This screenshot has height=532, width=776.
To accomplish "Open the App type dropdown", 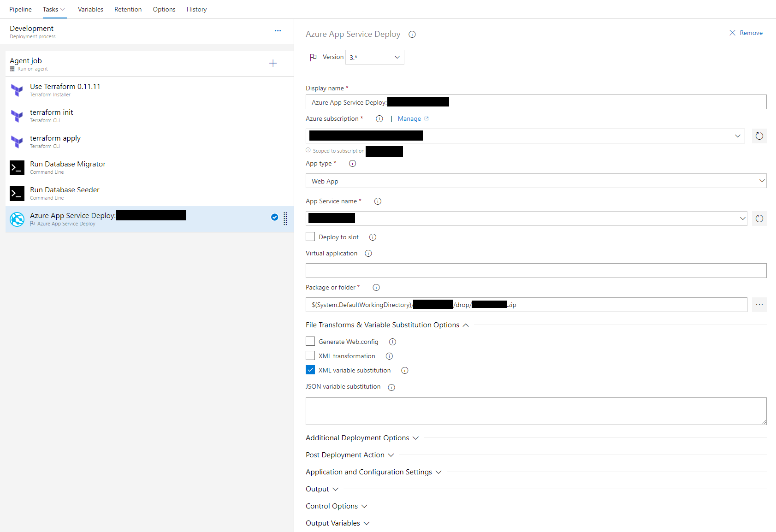I will (536, 181).
